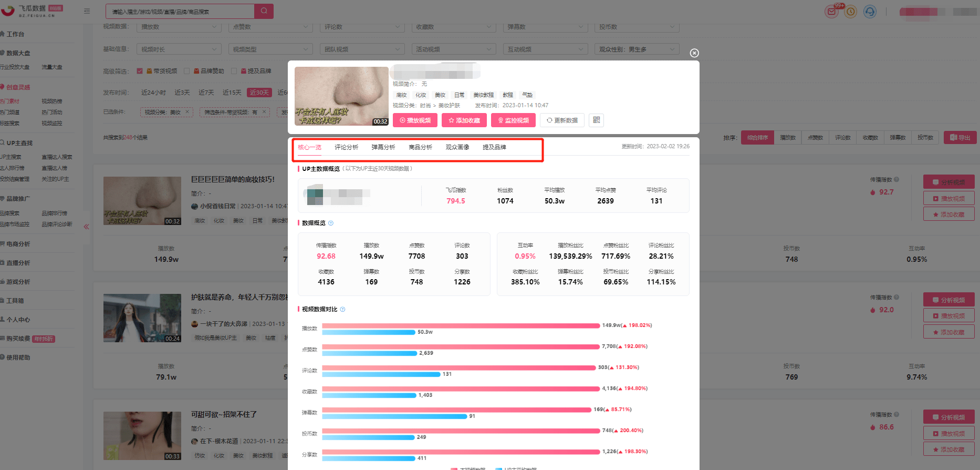Click the 播放视频 button in popup

(x=415, y=120)
